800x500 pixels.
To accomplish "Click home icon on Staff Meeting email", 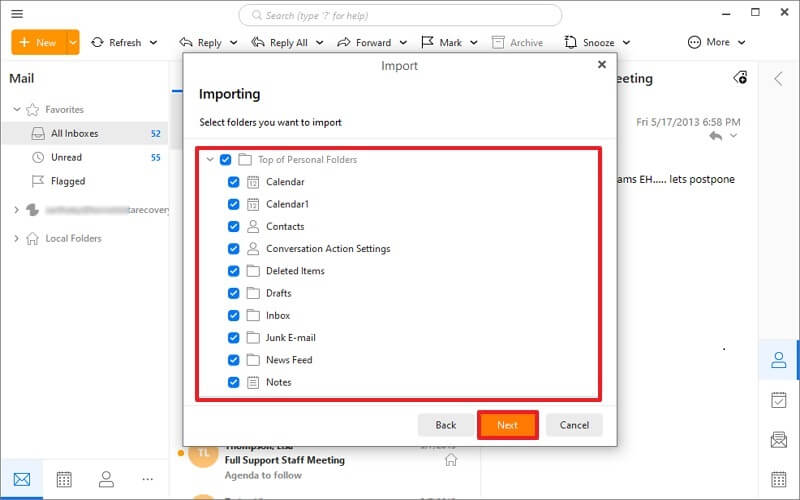I will (451, 460).
